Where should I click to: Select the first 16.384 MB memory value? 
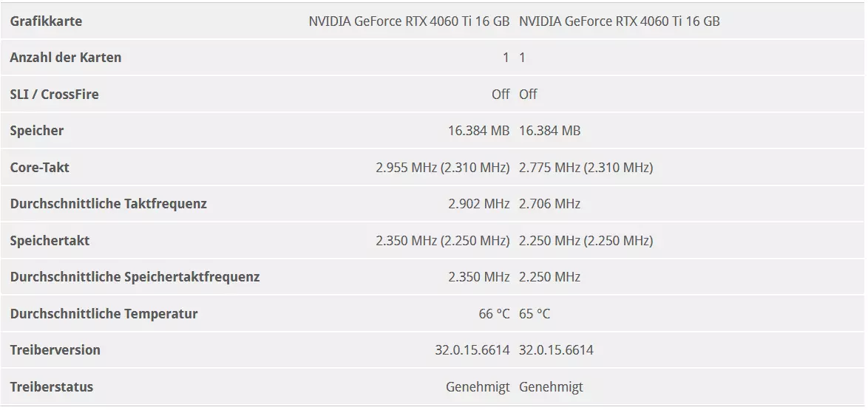pyautogui.click(x=479, y=131)
